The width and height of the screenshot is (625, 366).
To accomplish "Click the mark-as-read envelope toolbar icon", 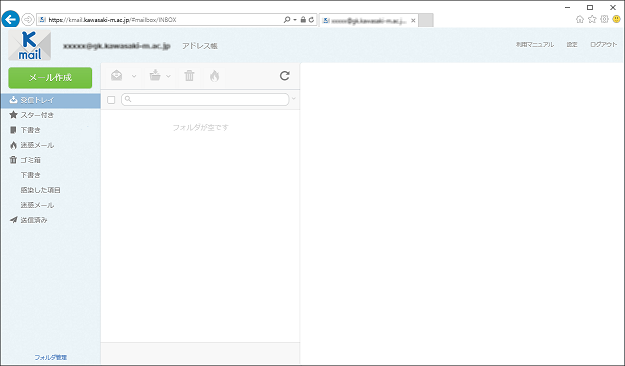I will point(116,75).
